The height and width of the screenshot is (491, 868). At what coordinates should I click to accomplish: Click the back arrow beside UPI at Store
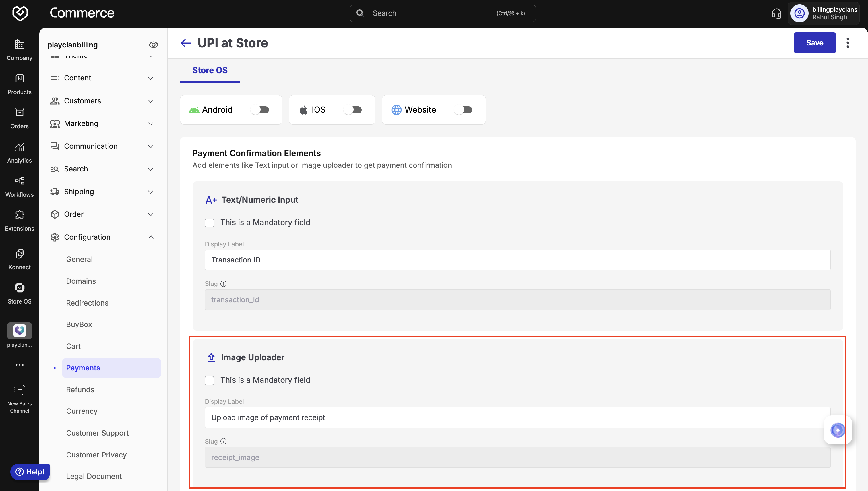point(186,43)
